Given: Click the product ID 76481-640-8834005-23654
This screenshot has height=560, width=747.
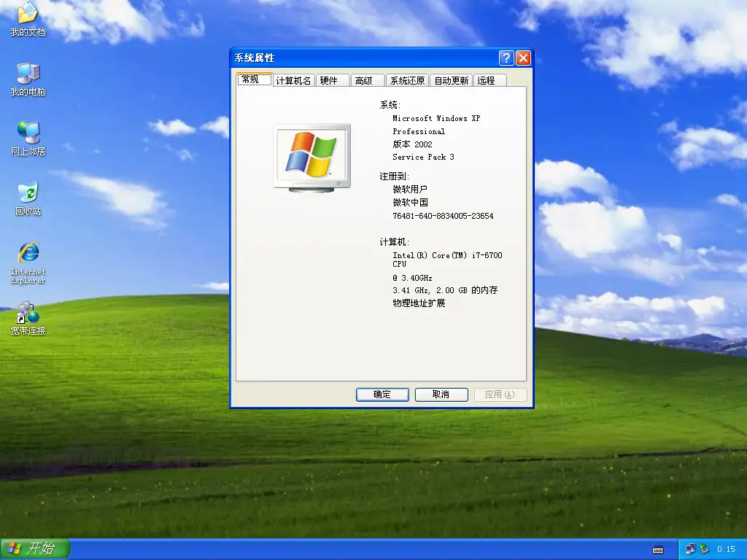Looking at the screenshot, I should click(443, 216).
